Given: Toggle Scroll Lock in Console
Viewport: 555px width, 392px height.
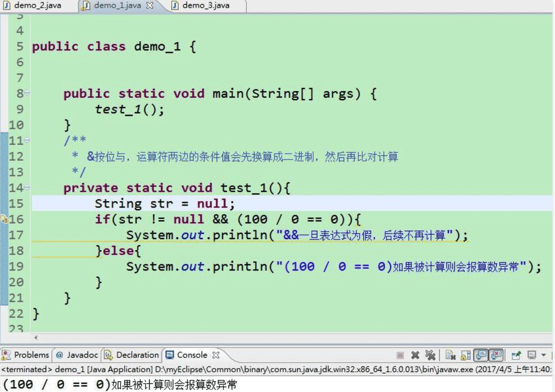Looking at the screenshot, I should coord(466,355).
